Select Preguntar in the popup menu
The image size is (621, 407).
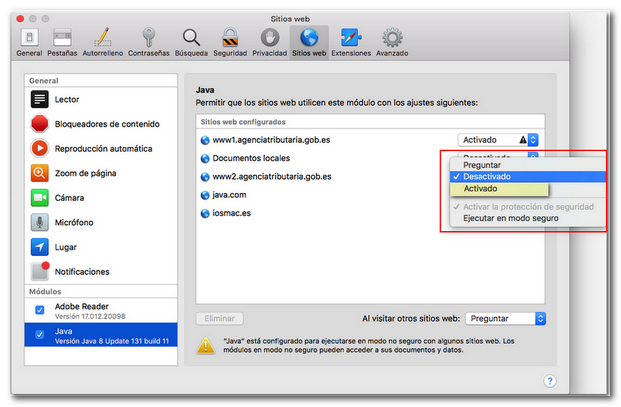coord(483,165)
